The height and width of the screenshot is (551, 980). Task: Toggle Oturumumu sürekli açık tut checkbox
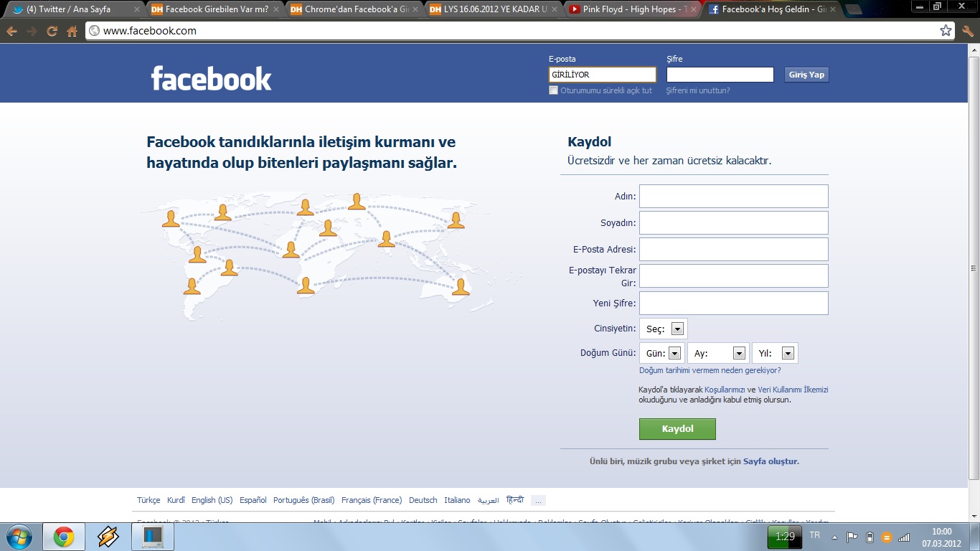(553, 90)
